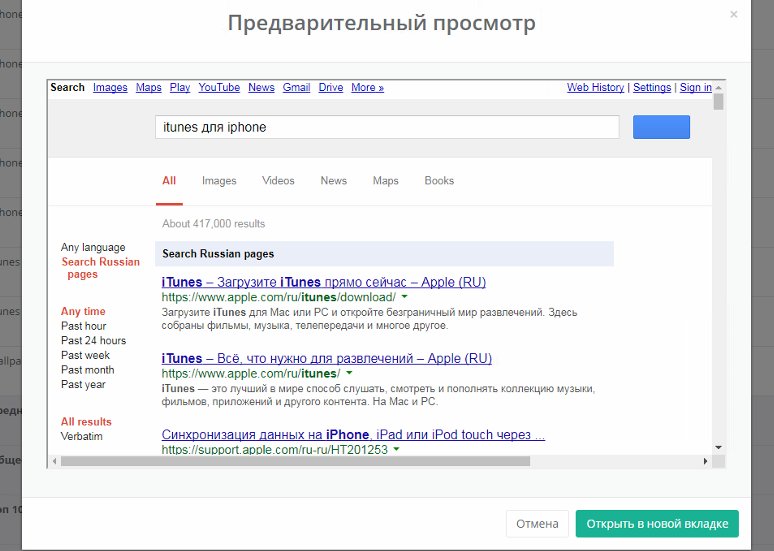Select the Any time filter
774x551 pixels.
coord(83,312)
